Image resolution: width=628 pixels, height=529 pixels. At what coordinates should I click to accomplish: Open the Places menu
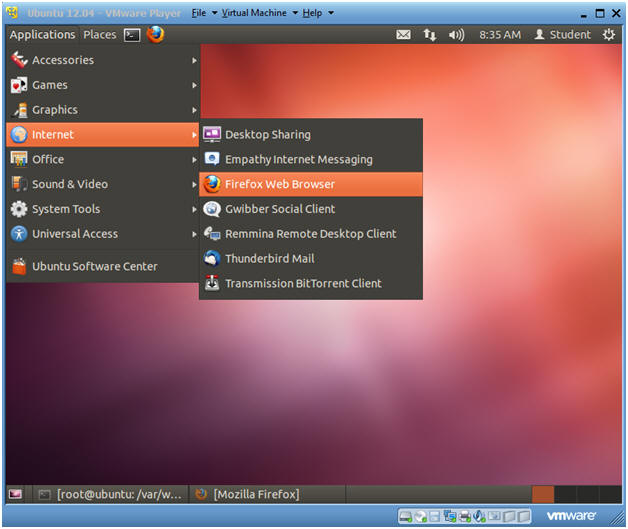(x=100, y=35)
